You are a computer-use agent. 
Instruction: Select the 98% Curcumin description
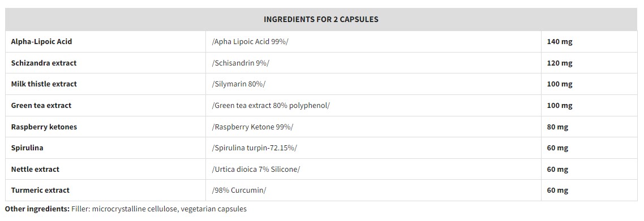[x=239, y=190]
